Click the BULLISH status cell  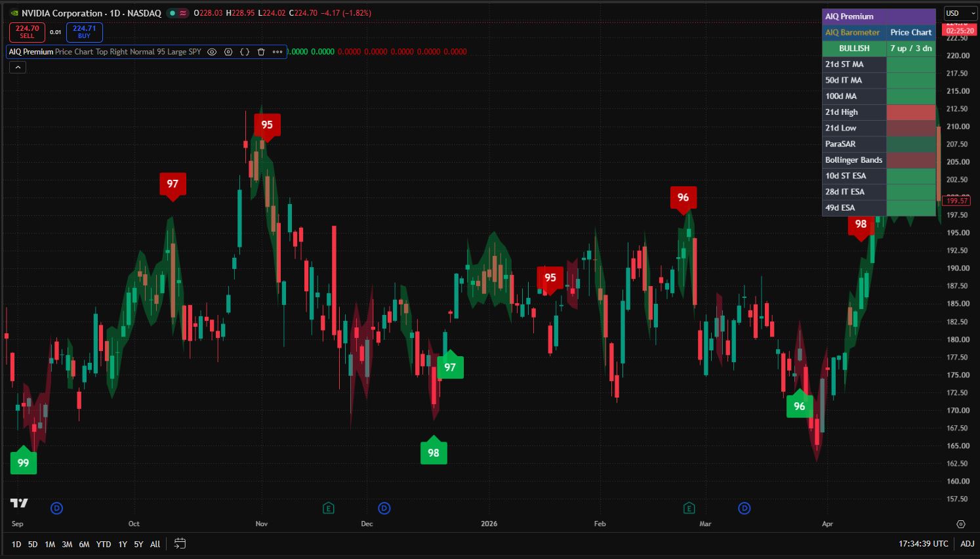point(854,49)
